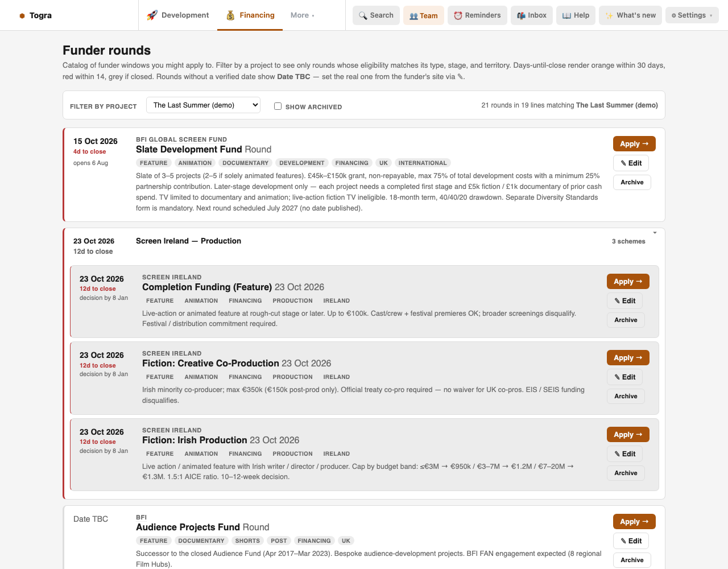The height and width of the screenshot is (569, 728).
Task: Click the UK tag on Slate Development Fund
Action: pos(383,163)
